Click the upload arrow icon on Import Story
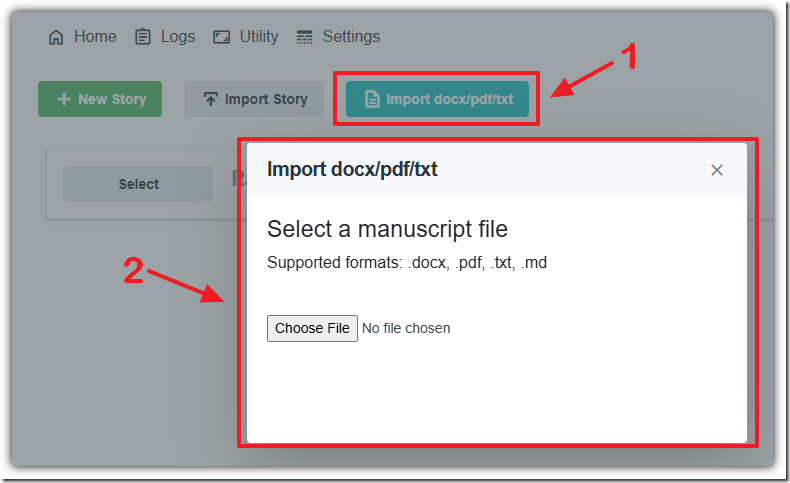 coord(210,99)
